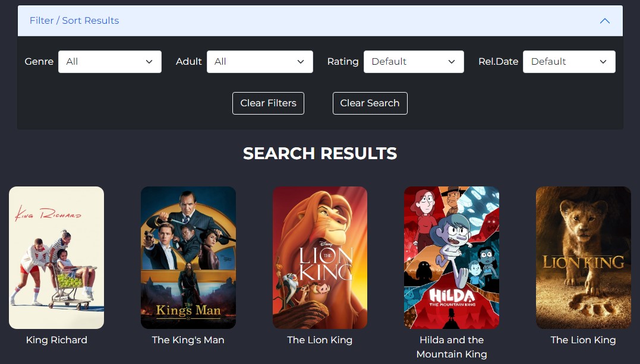Click the Rating dropdown chevron icon
The height and width of the screenshot is (364, 640).
pos(452,62)
